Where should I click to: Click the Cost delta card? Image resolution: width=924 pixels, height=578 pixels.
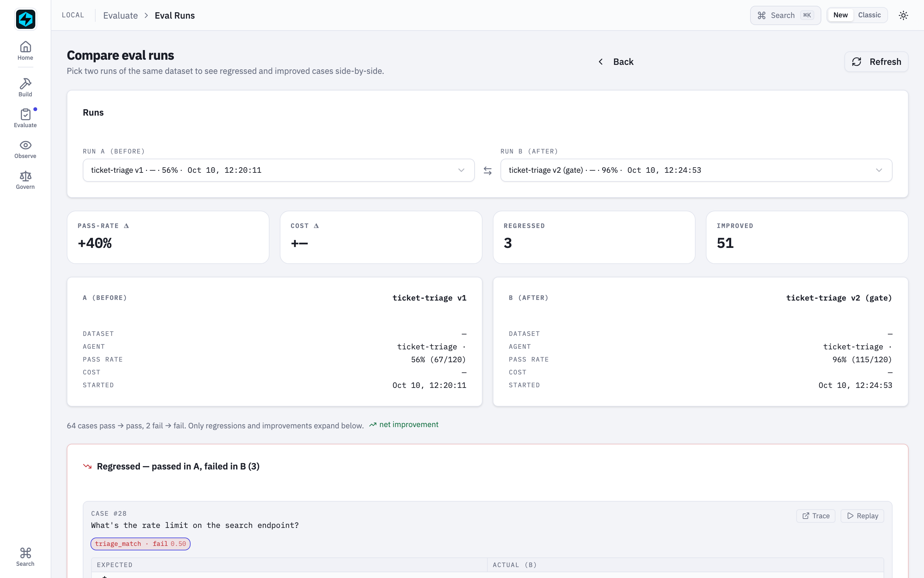381,237
